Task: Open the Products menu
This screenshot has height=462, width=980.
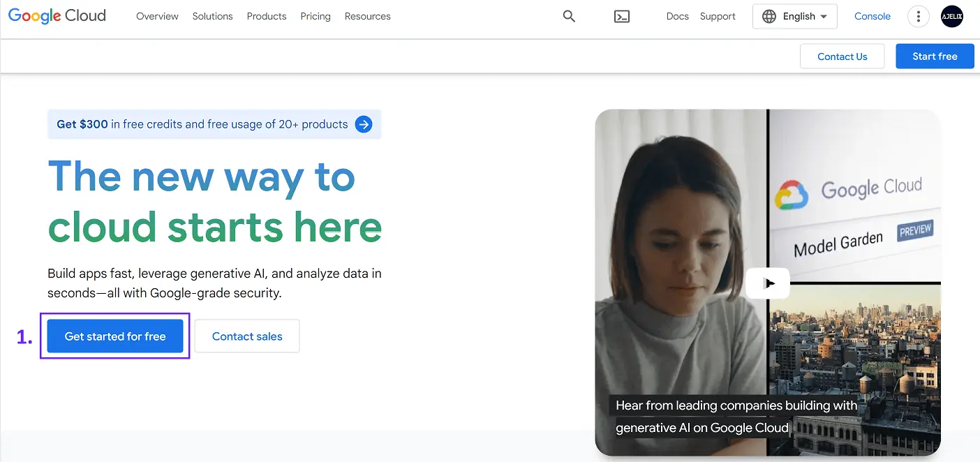Action: (267, 16)
